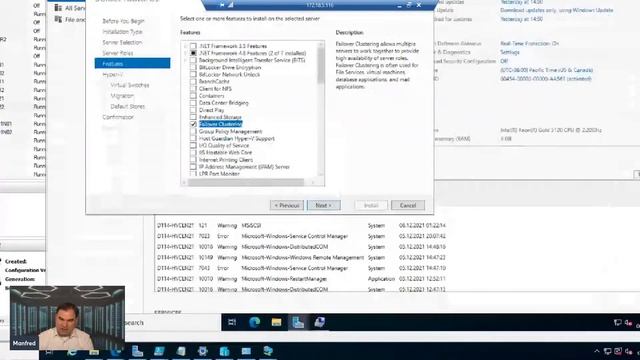Click the pin icon on the remote session bar

[222, 5]
